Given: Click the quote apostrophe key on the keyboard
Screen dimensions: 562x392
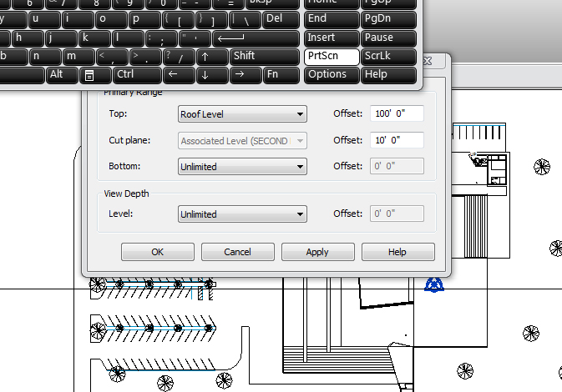Looking at the screenshot, I should pyautogui.click(x=195, y=38).
